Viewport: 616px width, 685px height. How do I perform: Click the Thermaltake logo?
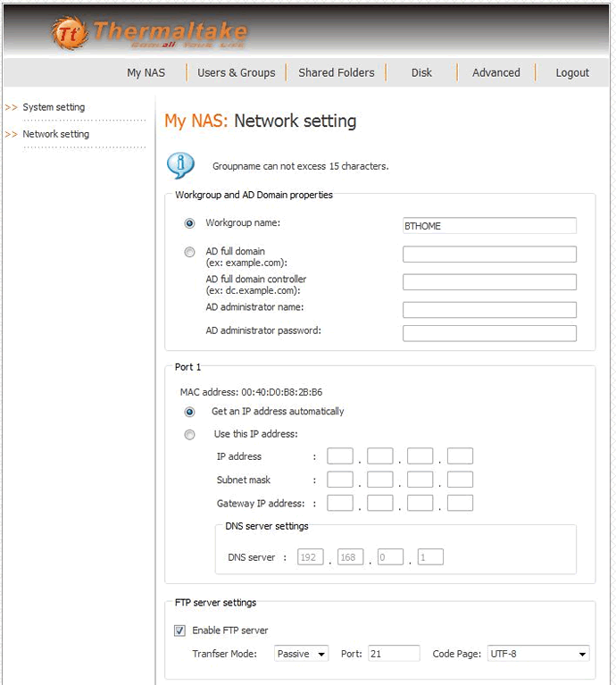[x=148, y=33]
